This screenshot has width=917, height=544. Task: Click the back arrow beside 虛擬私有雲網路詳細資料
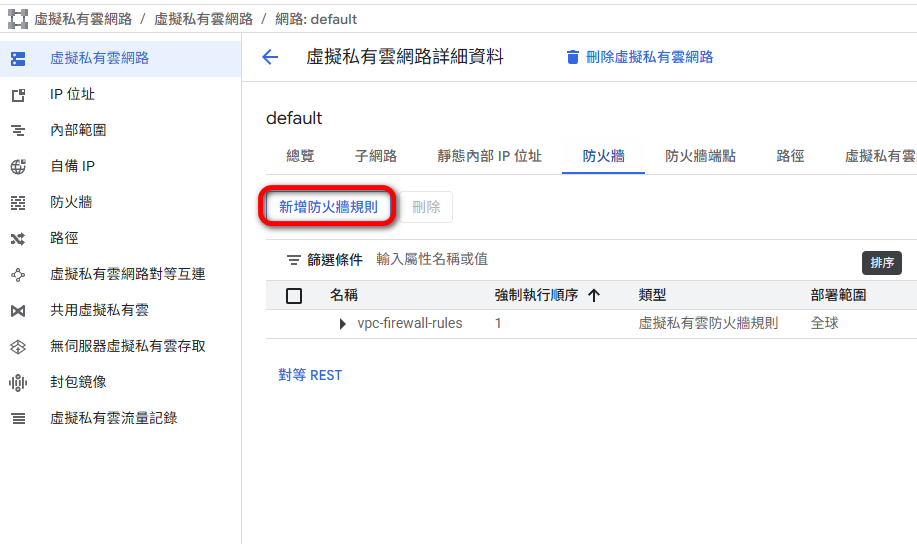[270, 57]
